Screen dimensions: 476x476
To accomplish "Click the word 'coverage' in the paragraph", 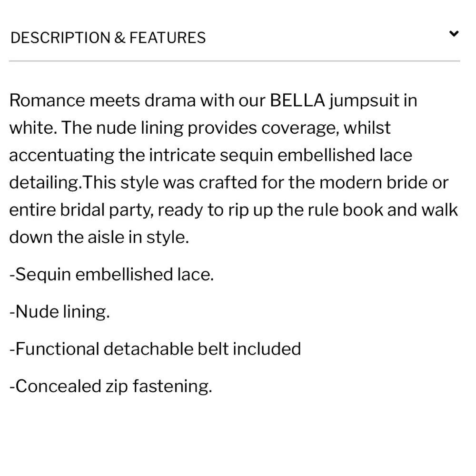I will tap(300, 129).
